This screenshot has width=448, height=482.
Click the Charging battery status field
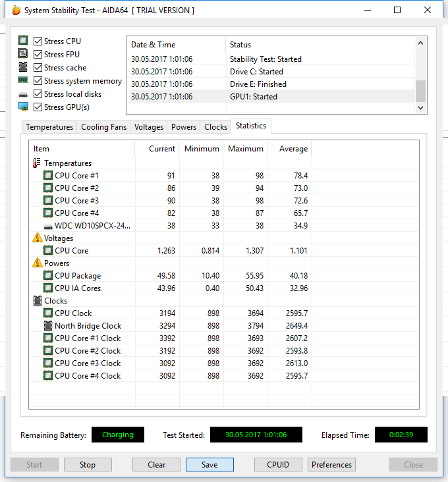point(118,435)
